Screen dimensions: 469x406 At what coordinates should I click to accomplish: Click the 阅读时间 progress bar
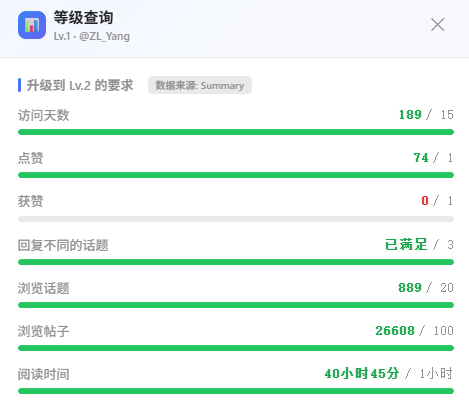[x=236, y=391]
